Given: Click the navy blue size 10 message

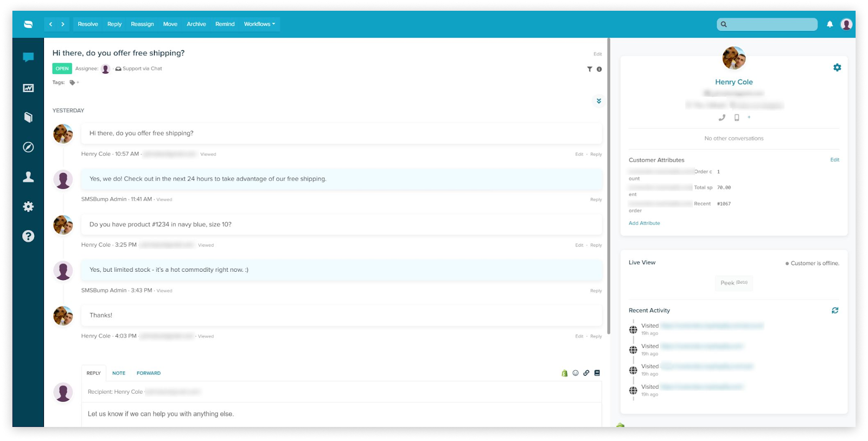Looking at the screenshot, I should 342,225.
